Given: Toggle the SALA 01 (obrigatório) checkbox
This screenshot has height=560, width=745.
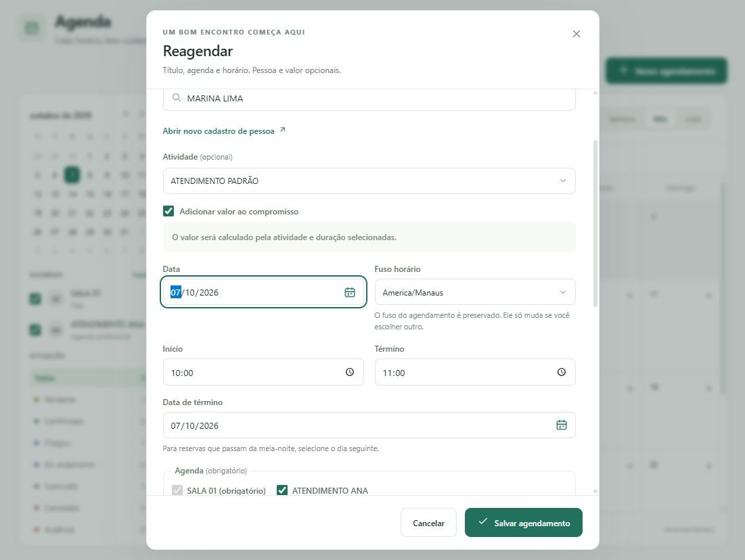Looking at the screenshot, I should [177, 490].
